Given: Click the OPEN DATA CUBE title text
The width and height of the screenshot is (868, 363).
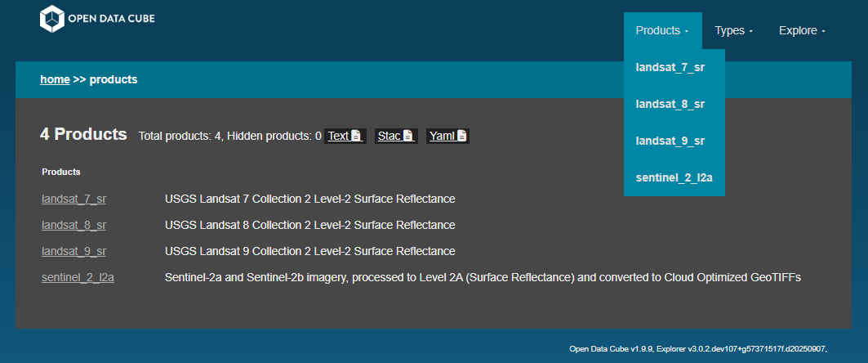Looking at the screenshot, I should tap(111, 19).
